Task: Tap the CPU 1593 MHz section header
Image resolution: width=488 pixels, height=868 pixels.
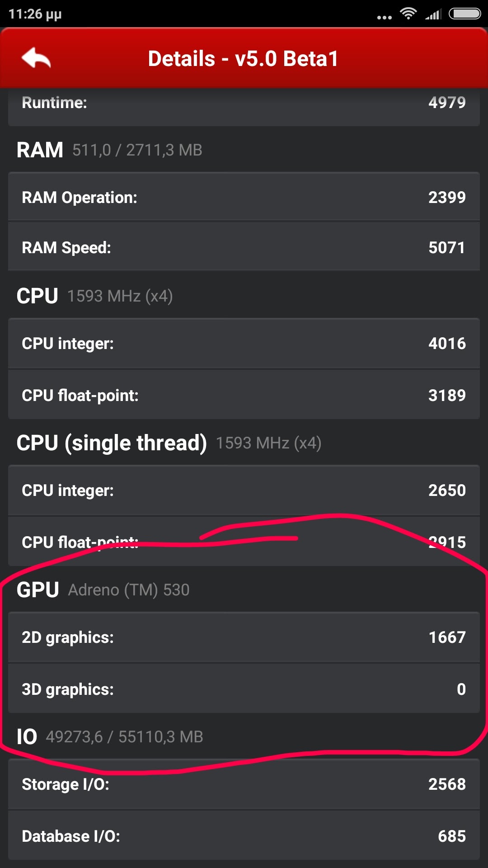Action: pos(95,296)
